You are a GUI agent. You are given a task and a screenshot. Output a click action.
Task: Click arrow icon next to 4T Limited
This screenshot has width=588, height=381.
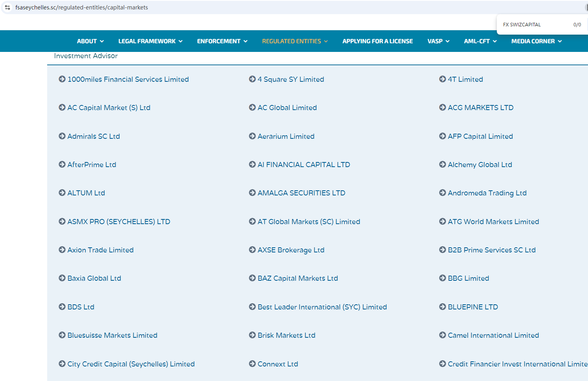point(443,79)
